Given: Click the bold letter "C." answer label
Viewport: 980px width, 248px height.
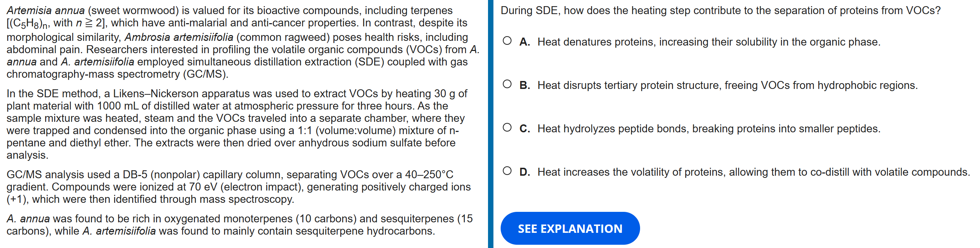Looking at the screenshot, I should 524,129.
